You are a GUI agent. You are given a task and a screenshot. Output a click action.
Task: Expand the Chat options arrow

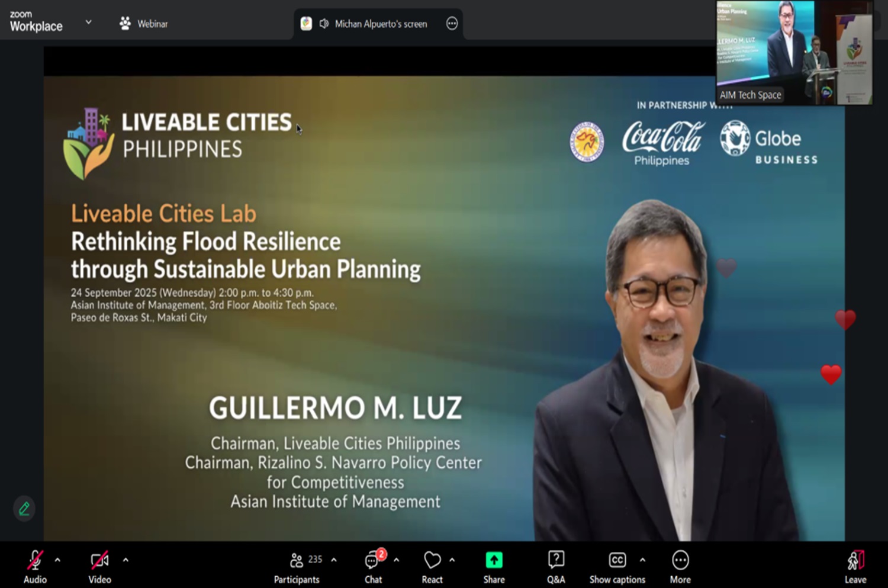[396, 560]
